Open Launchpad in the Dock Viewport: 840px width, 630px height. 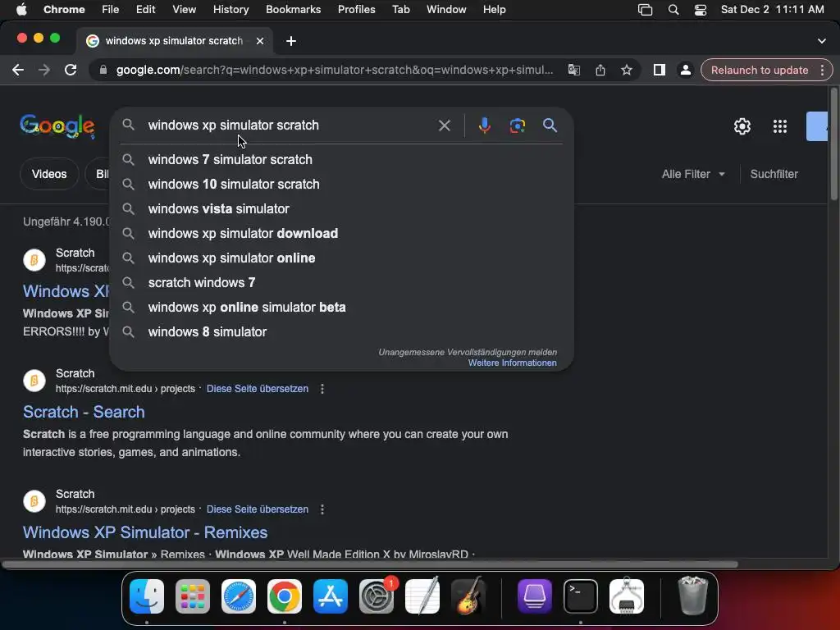pos(193,596)
